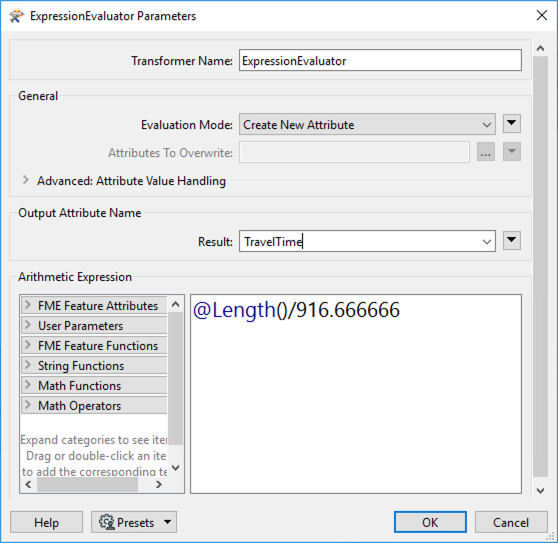Expand FME Feature Attributes category
The image size is (558, 543).
(x=28, y=305)
